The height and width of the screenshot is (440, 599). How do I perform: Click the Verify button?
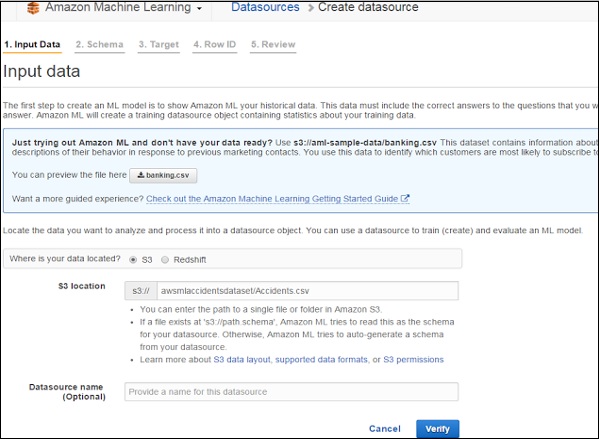437,429
